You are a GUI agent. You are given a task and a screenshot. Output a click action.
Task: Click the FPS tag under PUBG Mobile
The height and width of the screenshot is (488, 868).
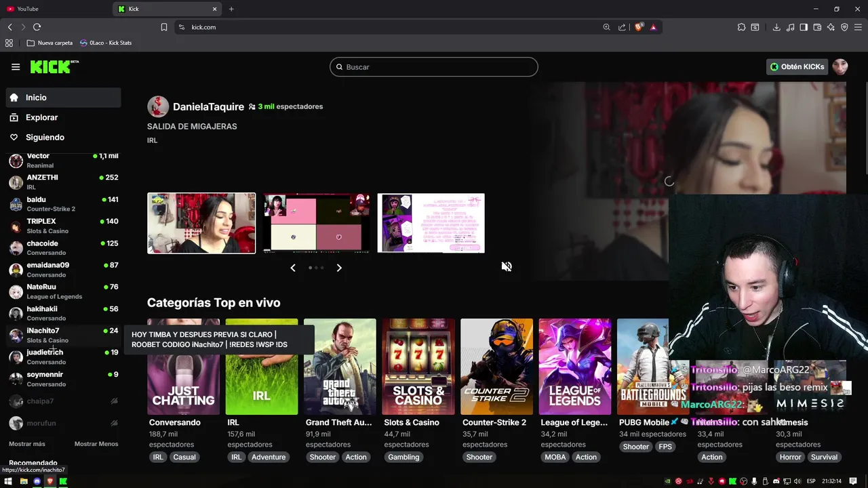pyautogui.click(x=665, y=447)
